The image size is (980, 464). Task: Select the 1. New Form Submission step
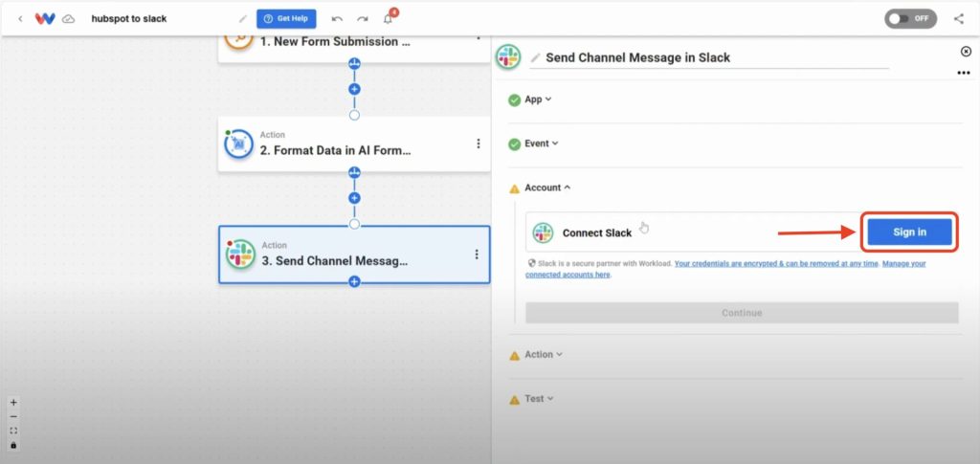(x=354, y=49)
